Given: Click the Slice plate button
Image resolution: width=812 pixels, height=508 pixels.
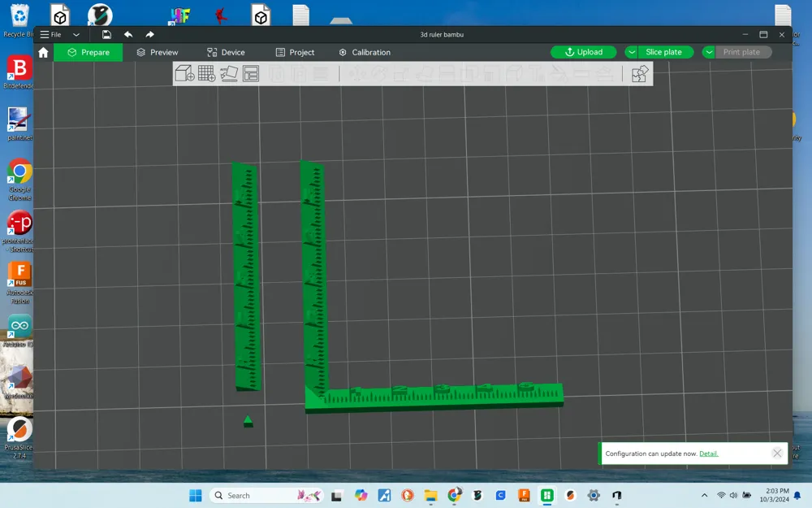Looking at the screenshot, I should (x=666, y=52).
